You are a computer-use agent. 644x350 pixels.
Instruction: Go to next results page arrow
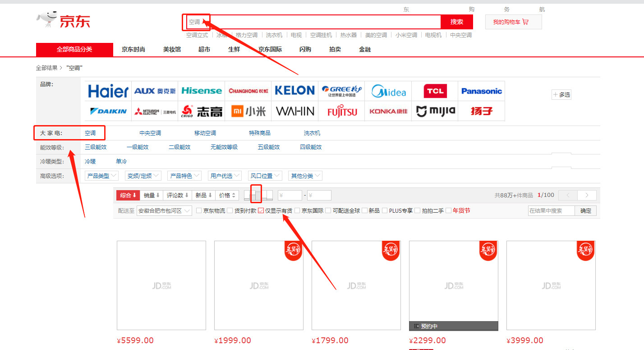[x=587, y=195]
